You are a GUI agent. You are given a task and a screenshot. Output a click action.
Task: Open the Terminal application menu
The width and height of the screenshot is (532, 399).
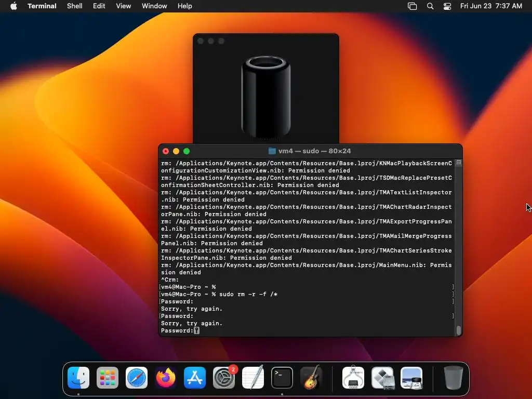pos(42,6)
